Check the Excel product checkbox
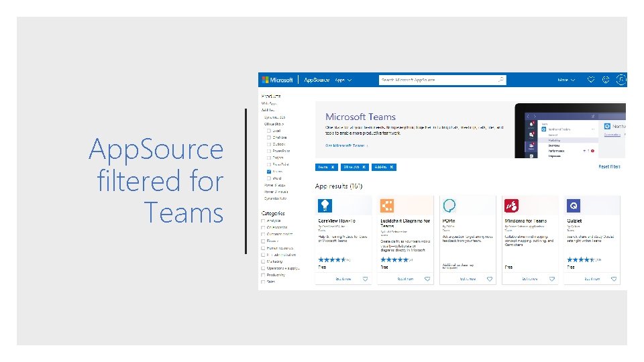The image size is (644, 362). pyautogui.click(x=269, y=131)
